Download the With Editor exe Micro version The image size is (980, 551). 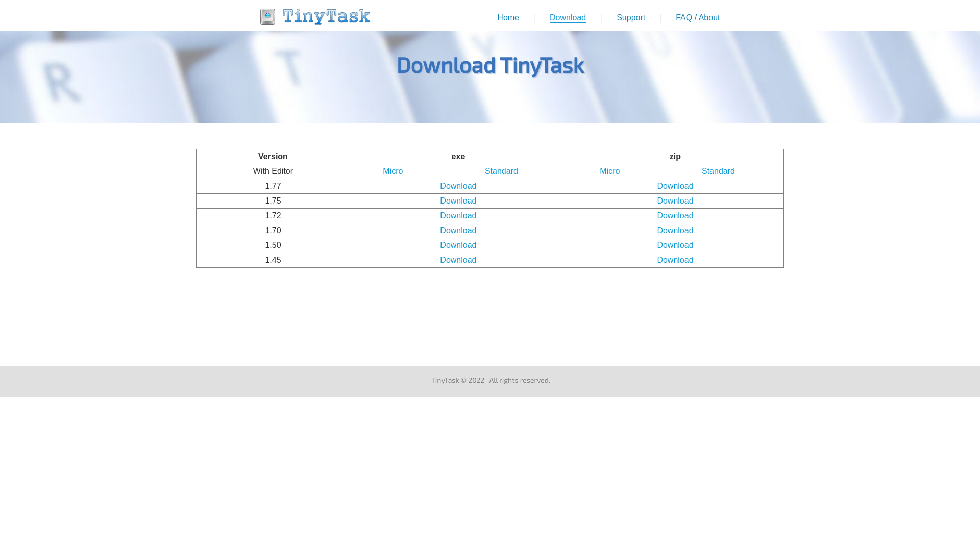393,171
